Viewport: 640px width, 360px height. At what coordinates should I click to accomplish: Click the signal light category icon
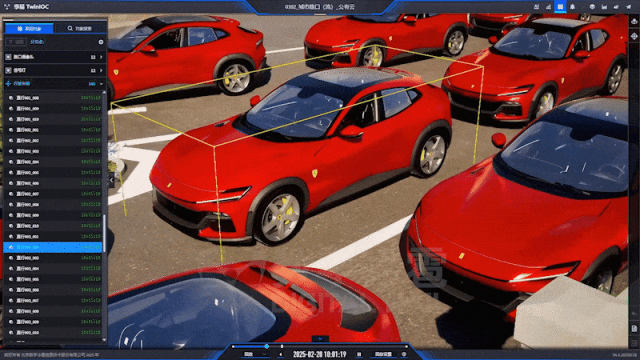point(8,71)
